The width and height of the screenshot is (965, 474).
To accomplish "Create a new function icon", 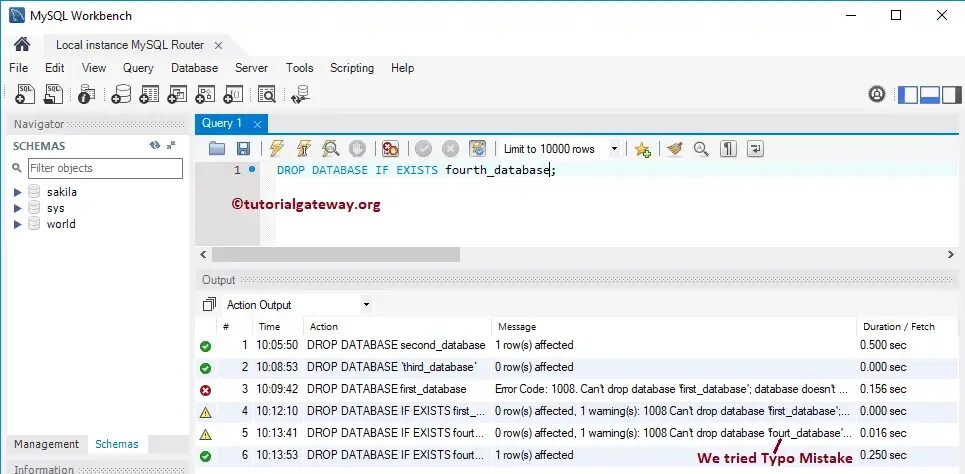I will 233,94.
